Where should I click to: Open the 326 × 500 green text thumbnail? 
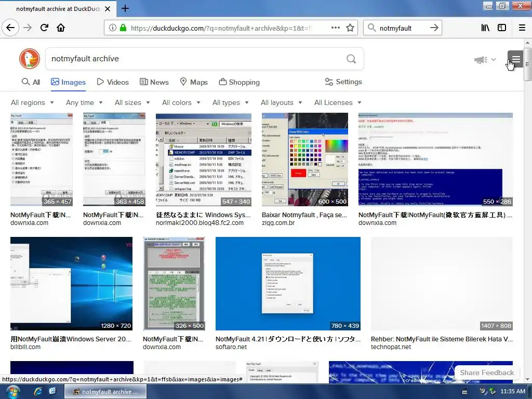point(174,284)
